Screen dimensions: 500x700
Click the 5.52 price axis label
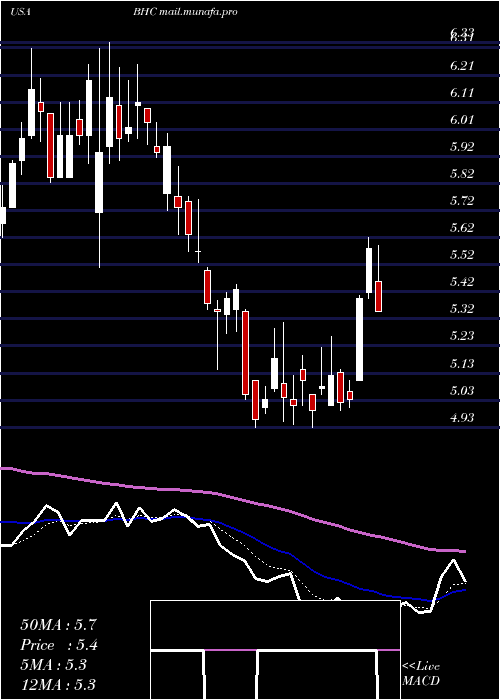point(462,255)
